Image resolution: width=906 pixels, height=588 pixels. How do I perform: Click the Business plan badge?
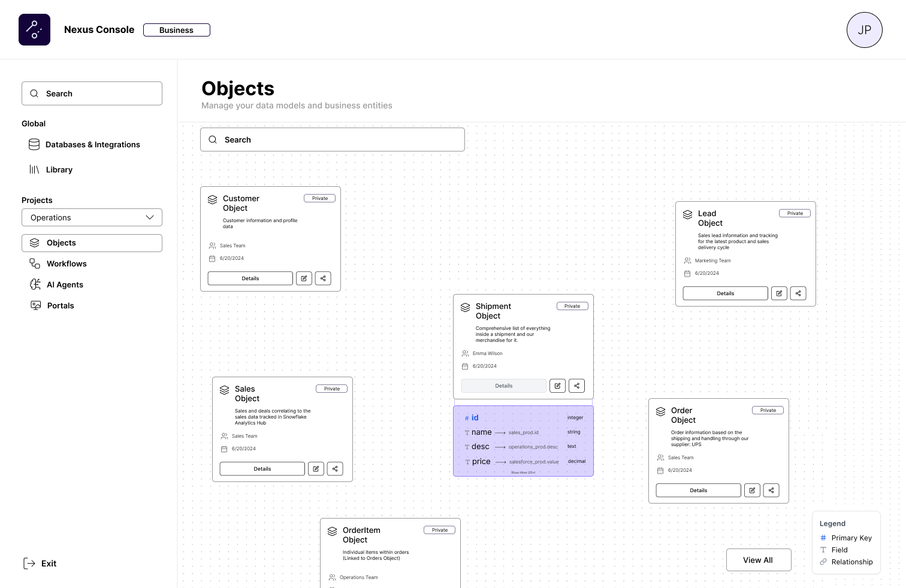(x=176, y=30)
